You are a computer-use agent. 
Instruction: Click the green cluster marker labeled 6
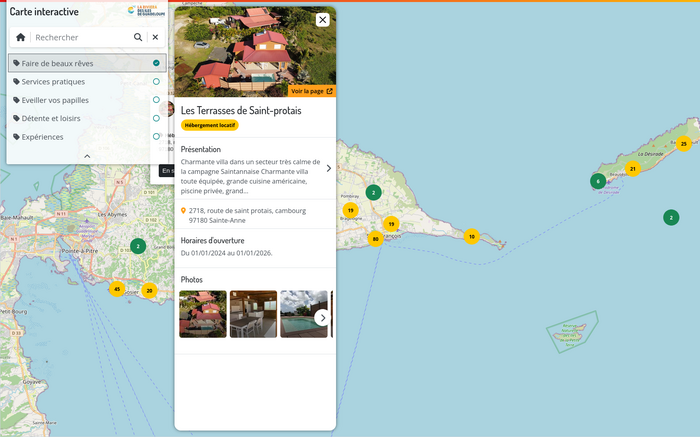click(x=598, y=181)
